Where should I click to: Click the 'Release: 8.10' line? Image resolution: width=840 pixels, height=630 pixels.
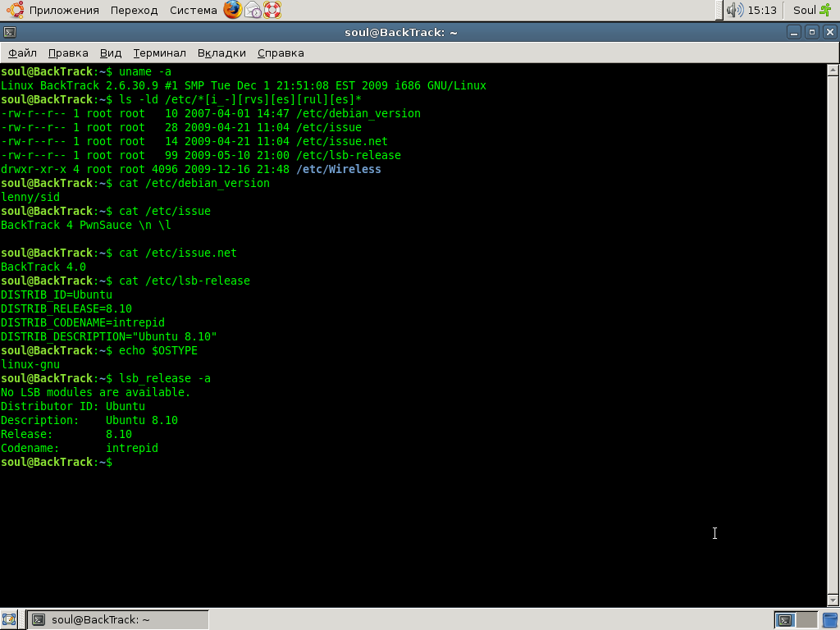pos(66,434)
